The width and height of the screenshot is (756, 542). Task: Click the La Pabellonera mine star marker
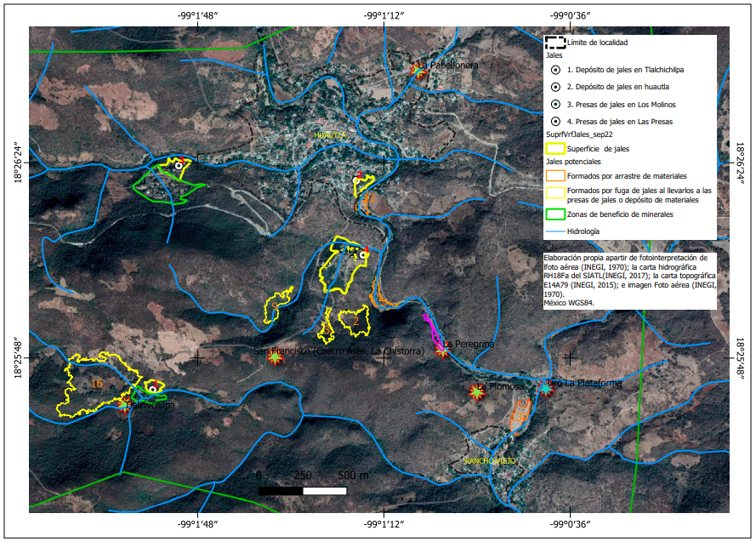pyautogui.click(x=418, y=71)
